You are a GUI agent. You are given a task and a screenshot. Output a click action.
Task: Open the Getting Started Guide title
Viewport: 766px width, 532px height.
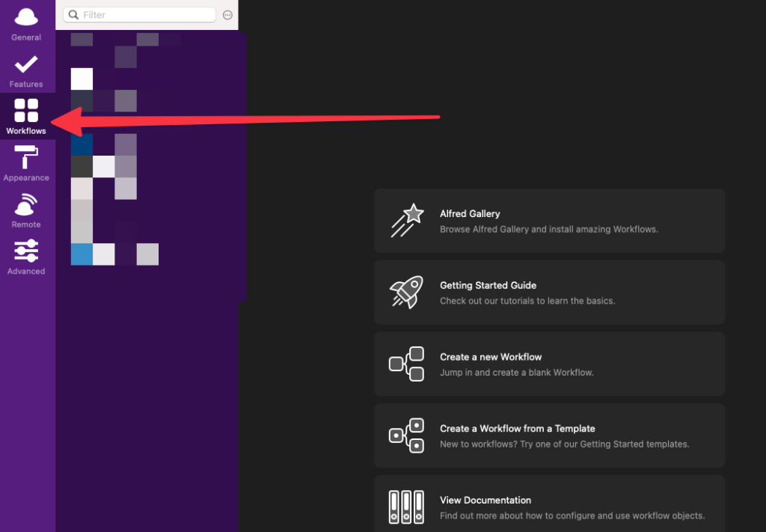[x=488, y=285]
